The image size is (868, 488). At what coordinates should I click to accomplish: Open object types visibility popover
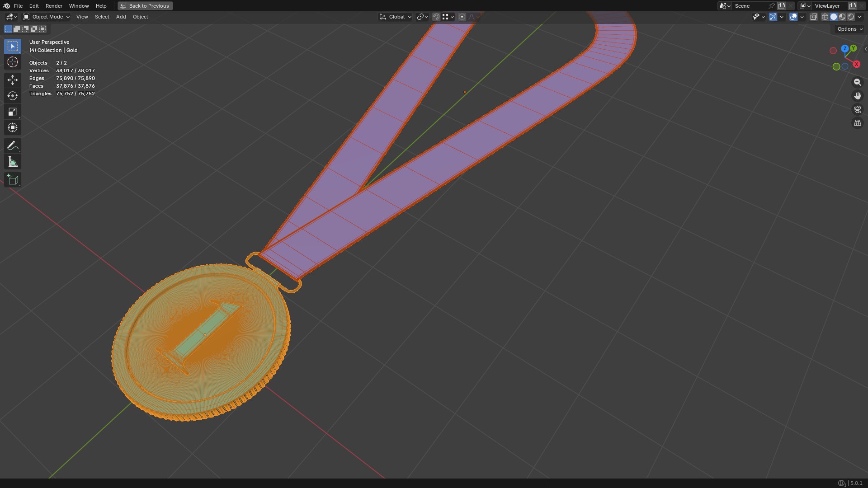[759, 17]
